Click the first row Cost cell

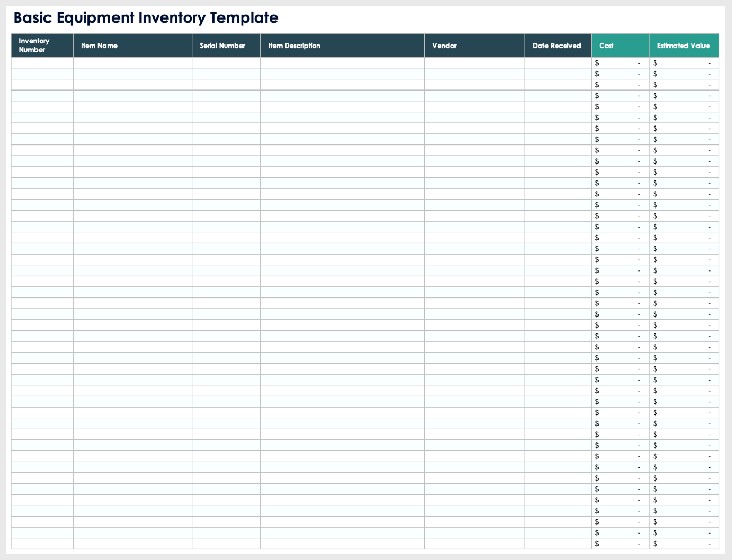click(620, 63)
